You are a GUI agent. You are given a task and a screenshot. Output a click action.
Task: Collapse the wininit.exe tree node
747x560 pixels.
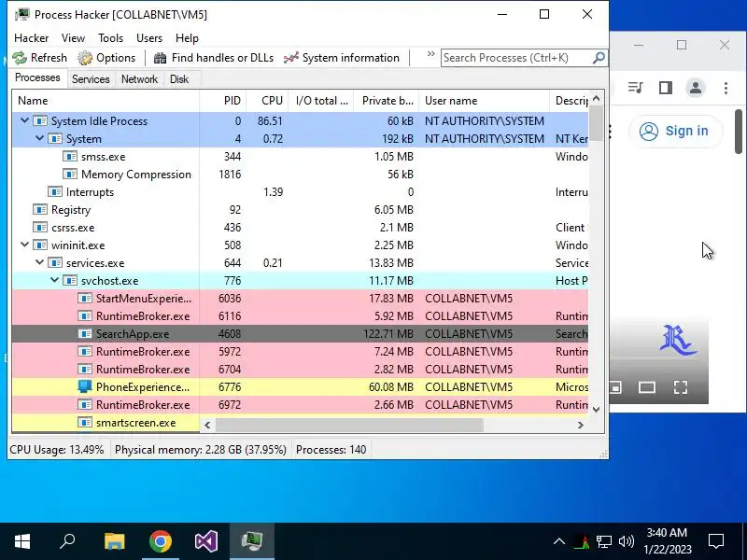(x=24, y=245)
